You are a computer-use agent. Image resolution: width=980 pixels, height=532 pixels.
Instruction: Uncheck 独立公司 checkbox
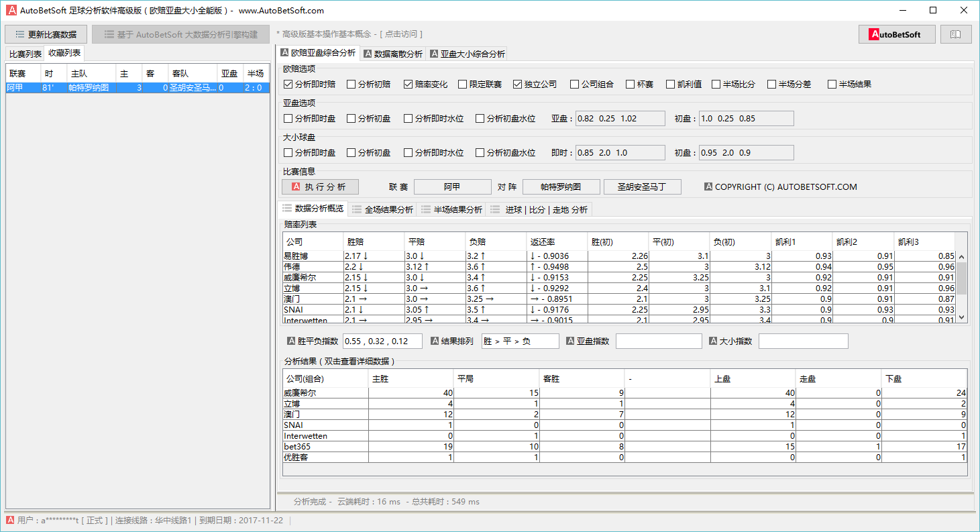(518, 85)
